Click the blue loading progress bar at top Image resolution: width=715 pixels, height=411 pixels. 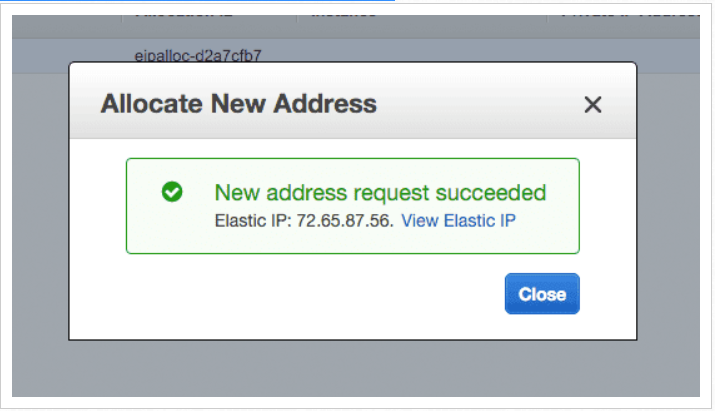tap(197, 1)
